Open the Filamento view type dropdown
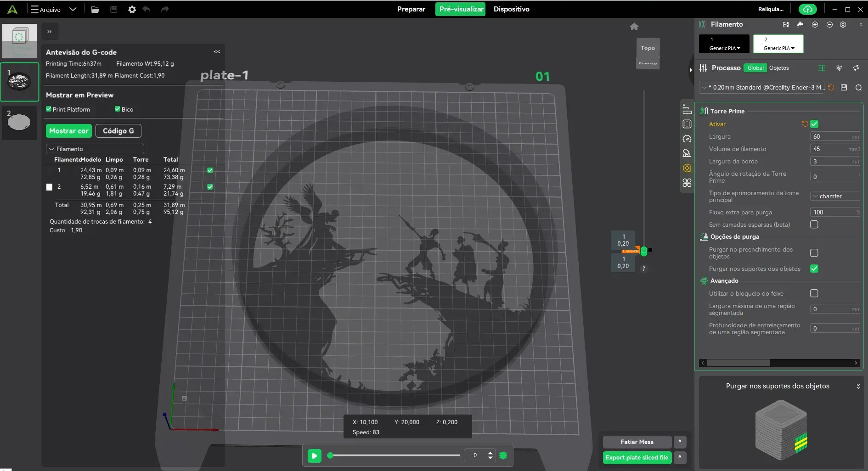The image size is (868, 471). click(x=95, y=149)
